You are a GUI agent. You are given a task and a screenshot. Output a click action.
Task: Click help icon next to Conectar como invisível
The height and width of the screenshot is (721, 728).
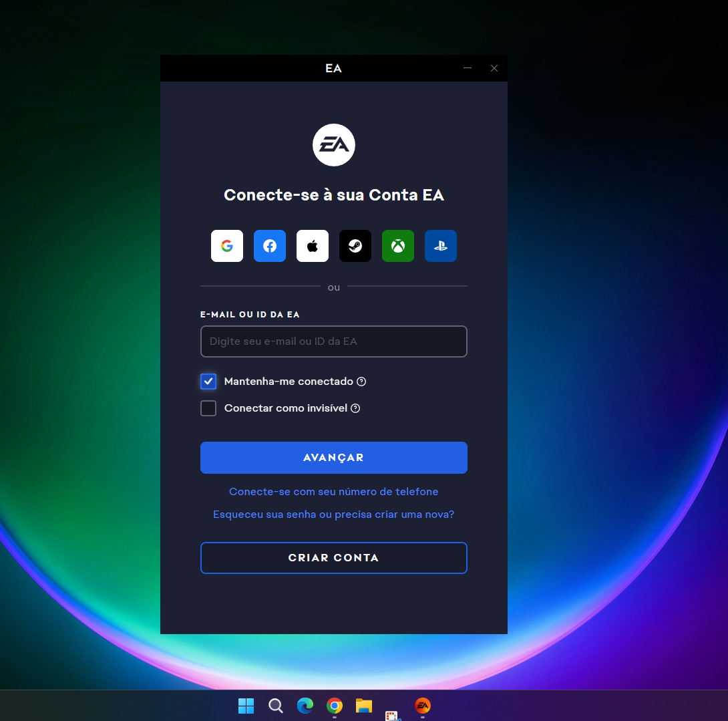355,408
